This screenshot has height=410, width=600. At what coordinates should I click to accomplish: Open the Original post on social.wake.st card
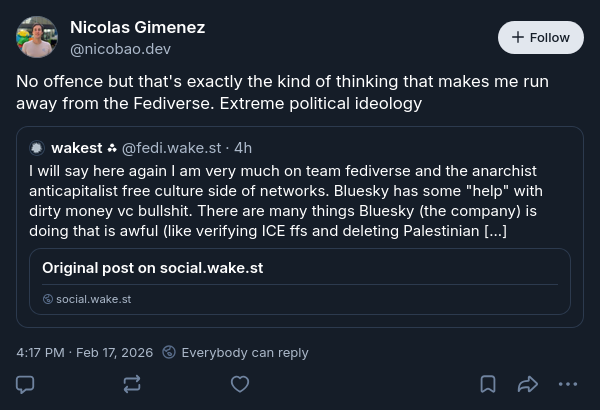[299, 281]
